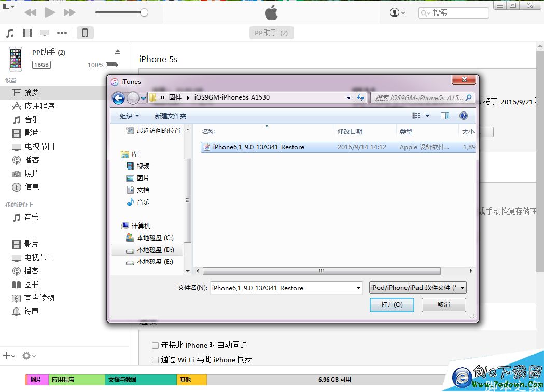Open the iPhone device icon in toolbar
This screenshot has height=392, width=544.
[x=85, y=32]
